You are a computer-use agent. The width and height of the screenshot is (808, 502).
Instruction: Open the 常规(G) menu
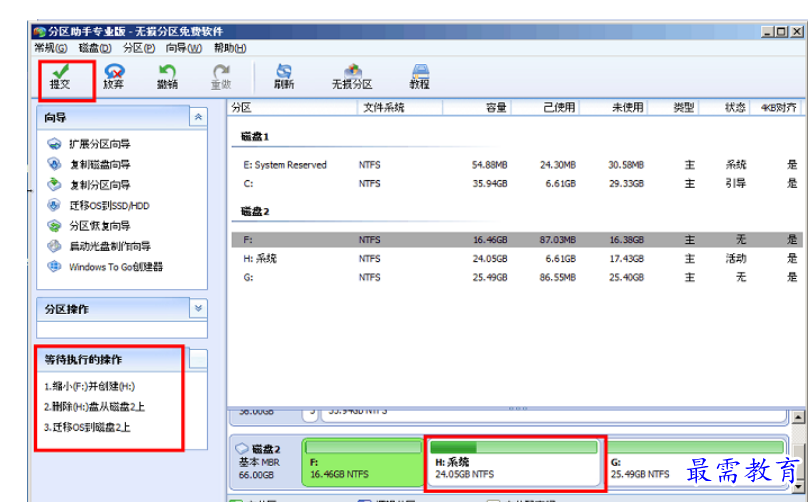50,48
